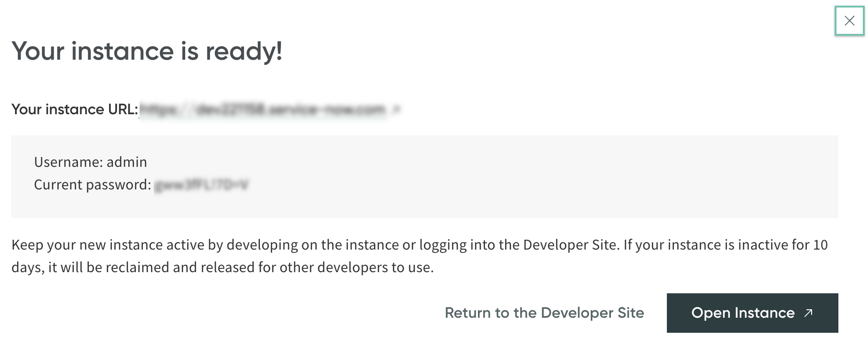
Task: Click the external link icon beside the URL
Action: coord(396,110)
